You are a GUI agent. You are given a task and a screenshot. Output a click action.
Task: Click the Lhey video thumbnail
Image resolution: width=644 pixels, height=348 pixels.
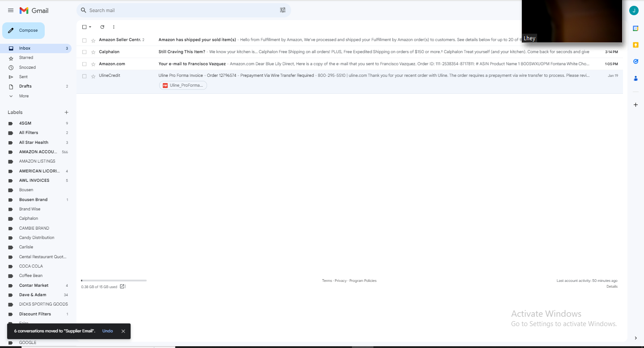572,21
